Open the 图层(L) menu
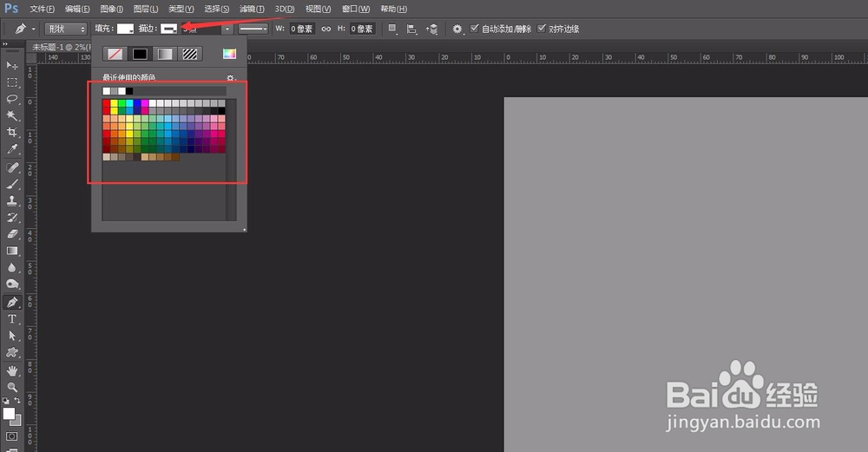Viewport: 868px width, 452px height. [x=146, y=9]
